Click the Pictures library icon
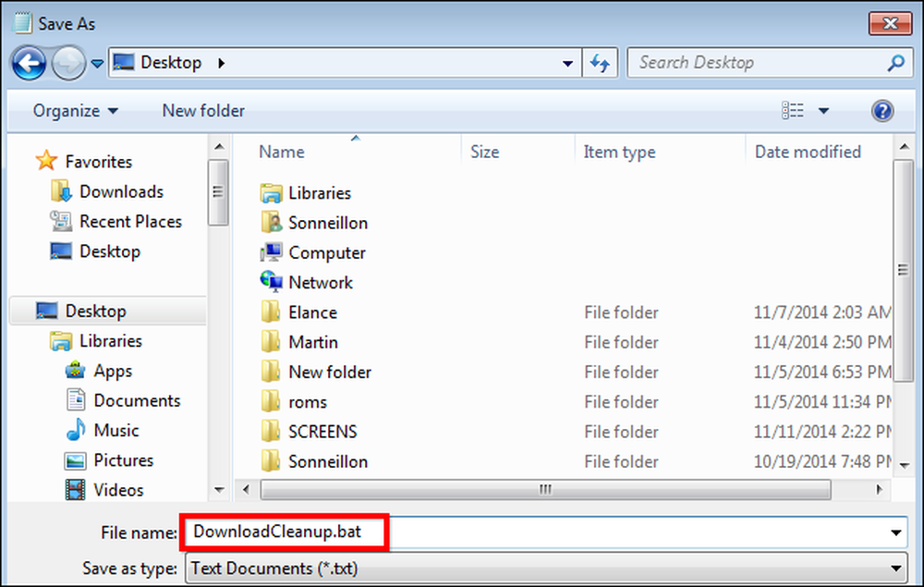The width and height of the screenshot is (924, 587). pyautogui.click(x=76, y=460)
